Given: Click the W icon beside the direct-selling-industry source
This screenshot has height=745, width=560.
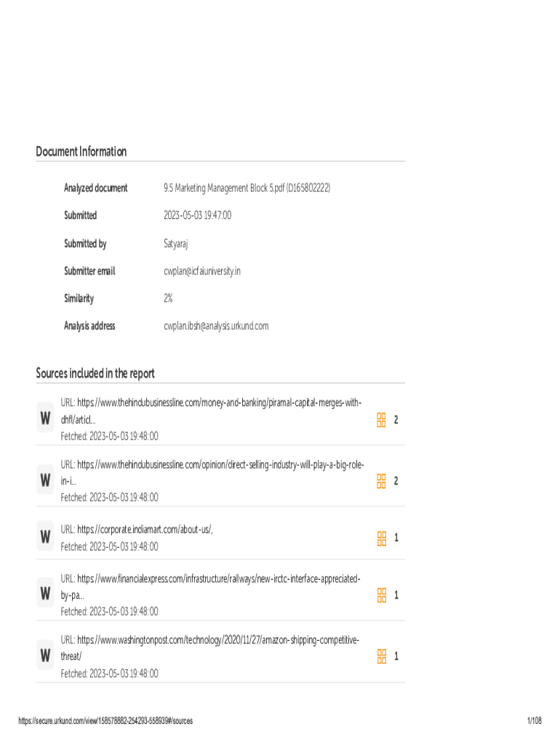Looking at the screenshot, I should click(45, 480).
